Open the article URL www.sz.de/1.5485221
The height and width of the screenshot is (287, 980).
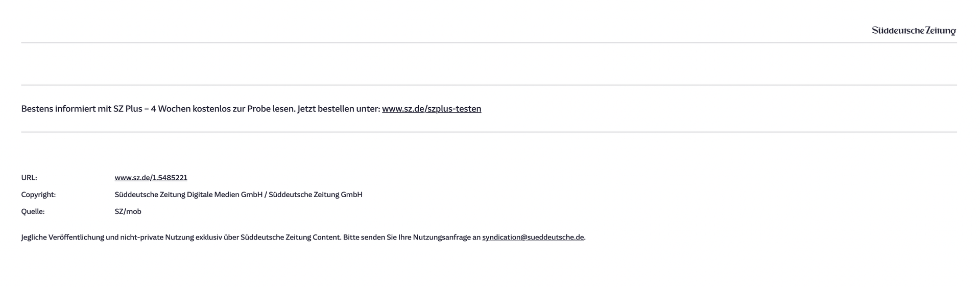[x=151, y=178]
